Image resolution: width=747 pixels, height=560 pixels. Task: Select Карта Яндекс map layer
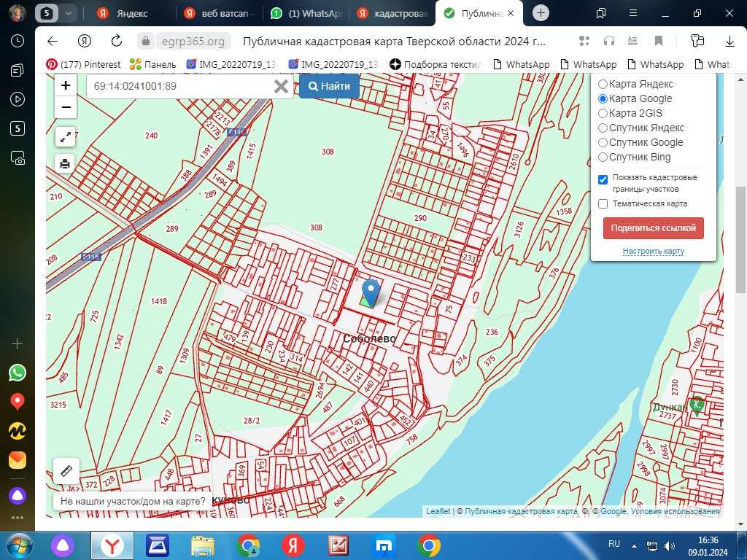(603, 84)
